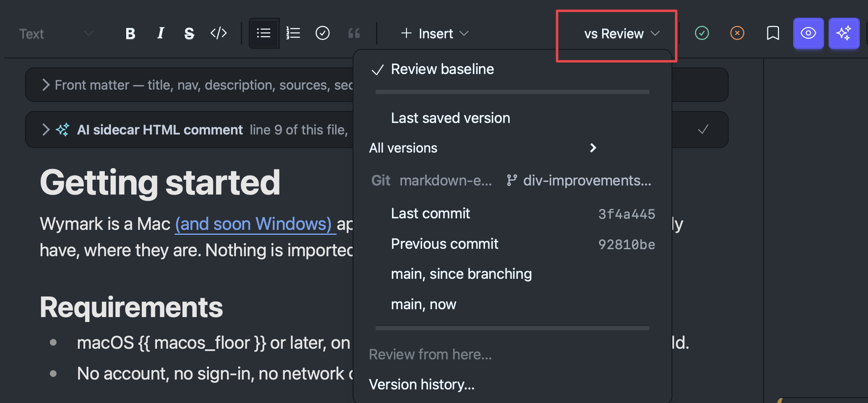Toggle italic formatting
The image size is (868, 403).
pyautogui.click(x=160, y=33)
